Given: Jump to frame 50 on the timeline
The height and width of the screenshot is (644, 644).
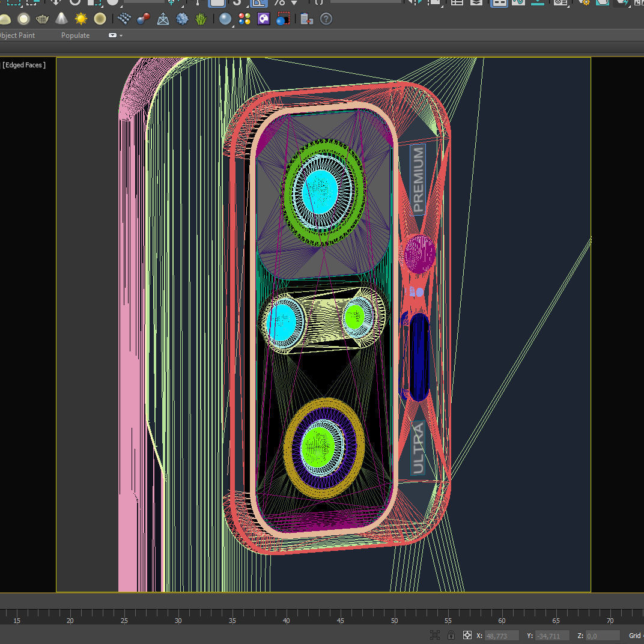Looking at the screenshot, I should pyautogui.click(x=394, y=620).
